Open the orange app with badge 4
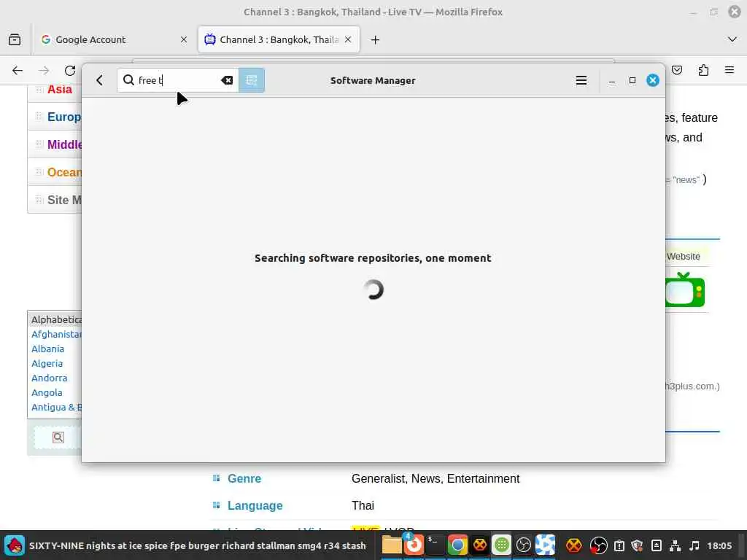Image resolution: width=747 pixels, height=560 pixels. 414,545
